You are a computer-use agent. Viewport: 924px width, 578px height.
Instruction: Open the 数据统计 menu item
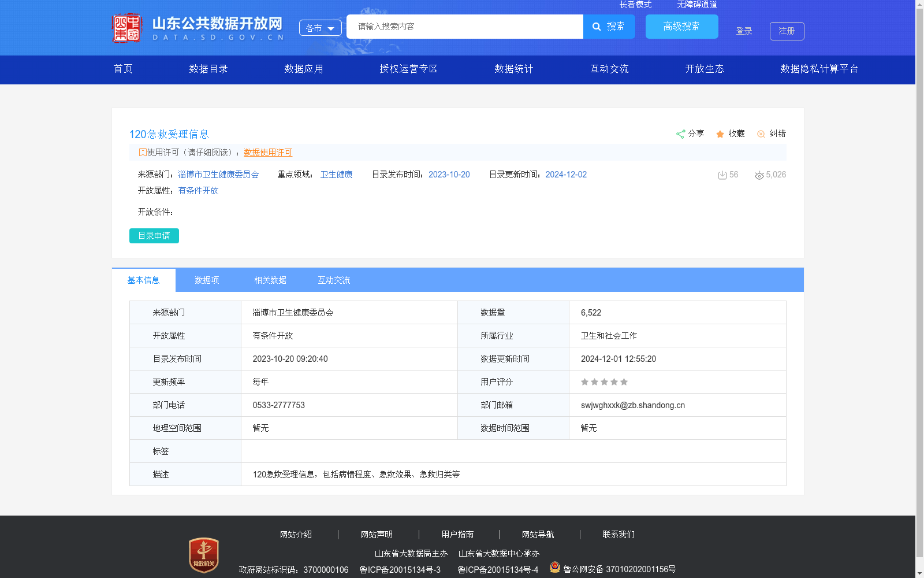tap(514, 69)
